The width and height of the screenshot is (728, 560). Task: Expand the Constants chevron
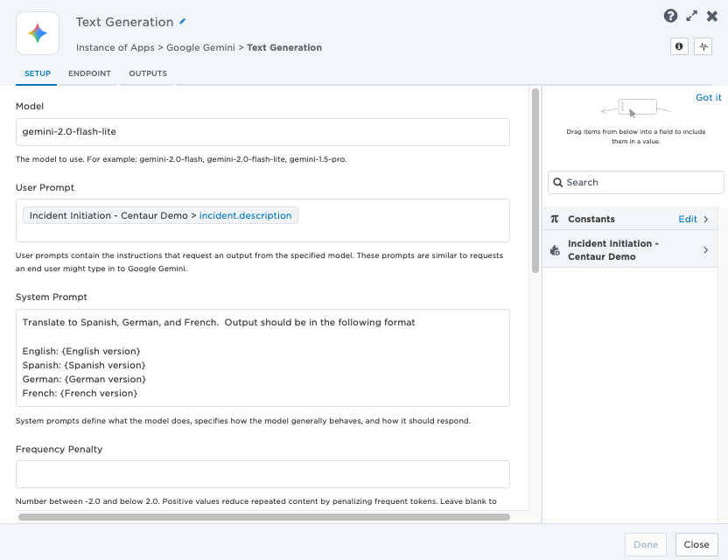706,219
